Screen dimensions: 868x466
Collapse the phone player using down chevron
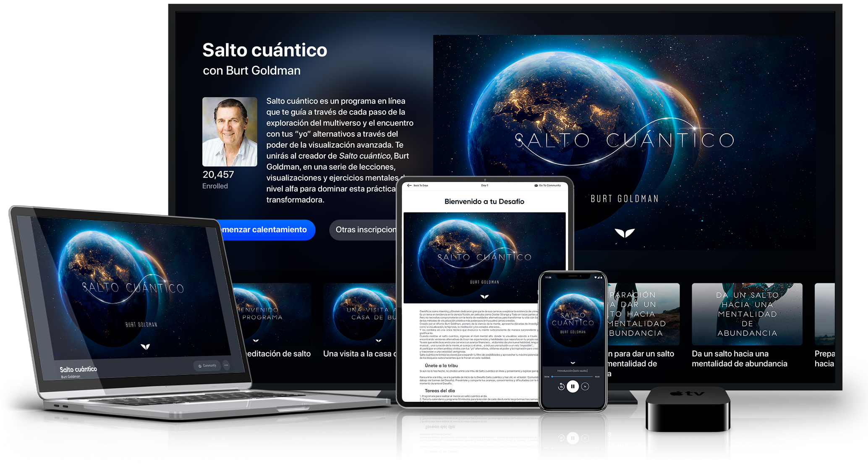(x=573, y=363)
